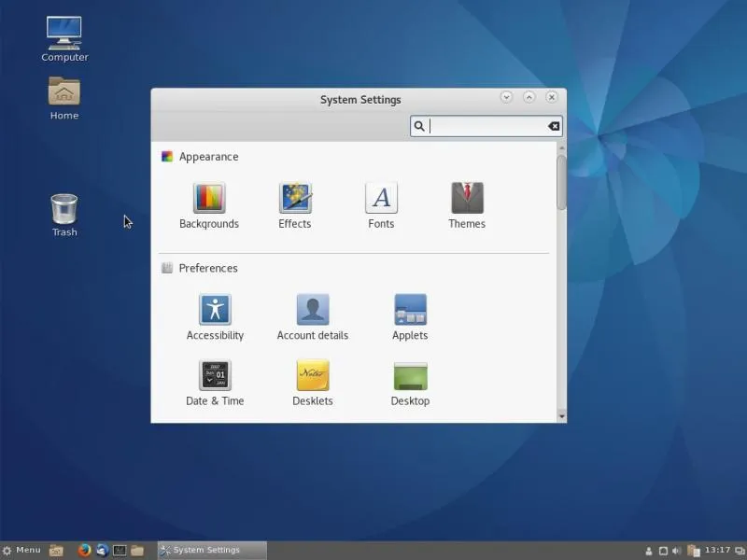The image size is (747, 560).
Task: Launch Firefox from the taskbar
Action: (83, 550)
